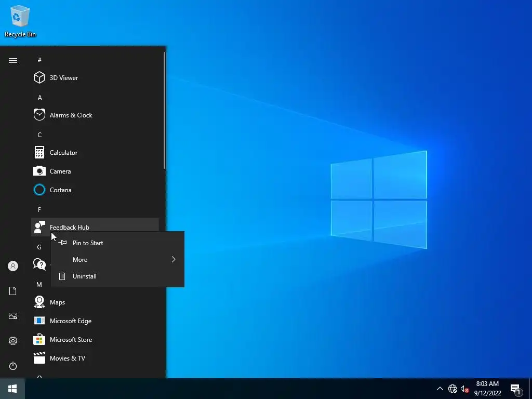Viewport: 532px width, 399px height.
Task: Click the Microsoft Store label text
Action: [71, 340]
